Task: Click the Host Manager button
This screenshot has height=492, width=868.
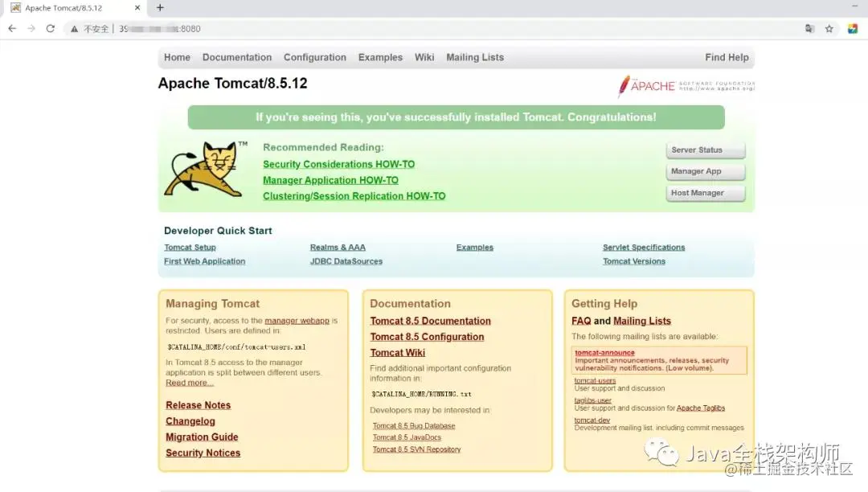Action: point(706,193)
